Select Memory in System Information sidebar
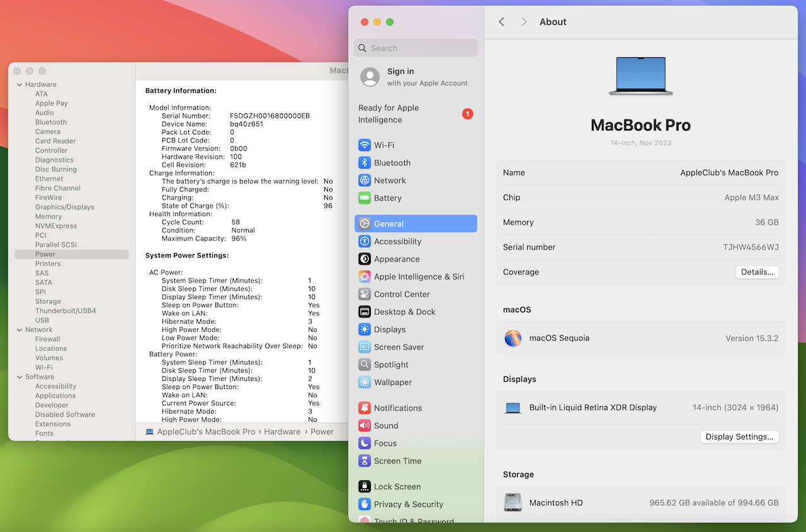The height and width of the screenshot is (532, 806). tap(48, 217)
